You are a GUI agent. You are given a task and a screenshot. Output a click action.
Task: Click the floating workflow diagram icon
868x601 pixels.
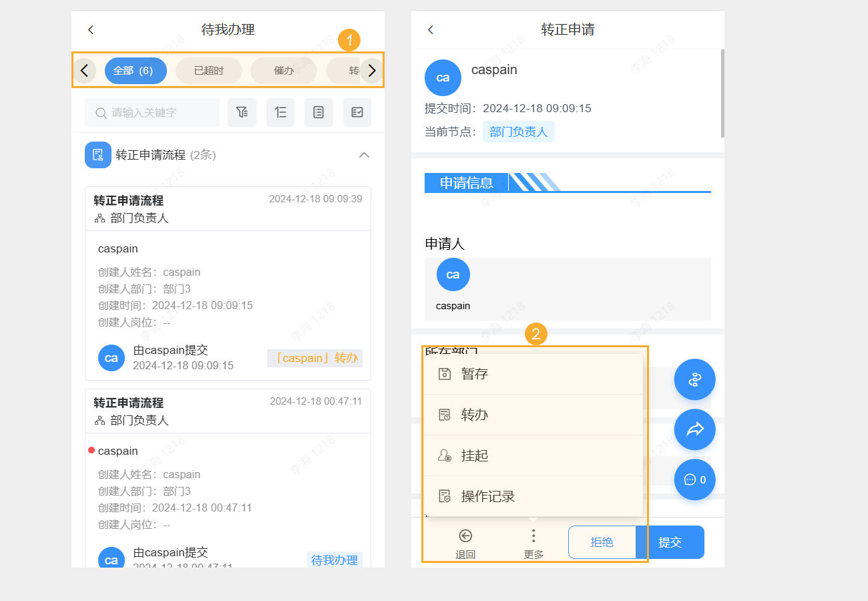(694, 379)
